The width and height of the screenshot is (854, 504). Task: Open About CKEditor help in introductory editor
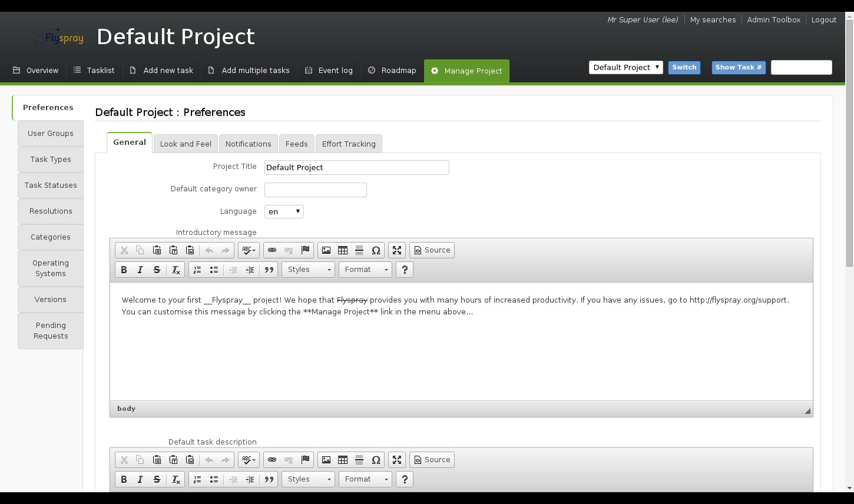405,270
